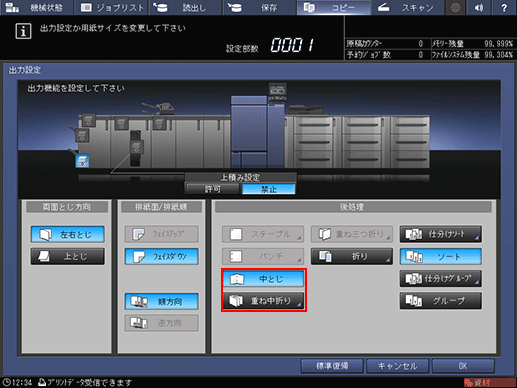
Task: Open 仕分けソート offset sort options
Action: (x=441, y=234)
